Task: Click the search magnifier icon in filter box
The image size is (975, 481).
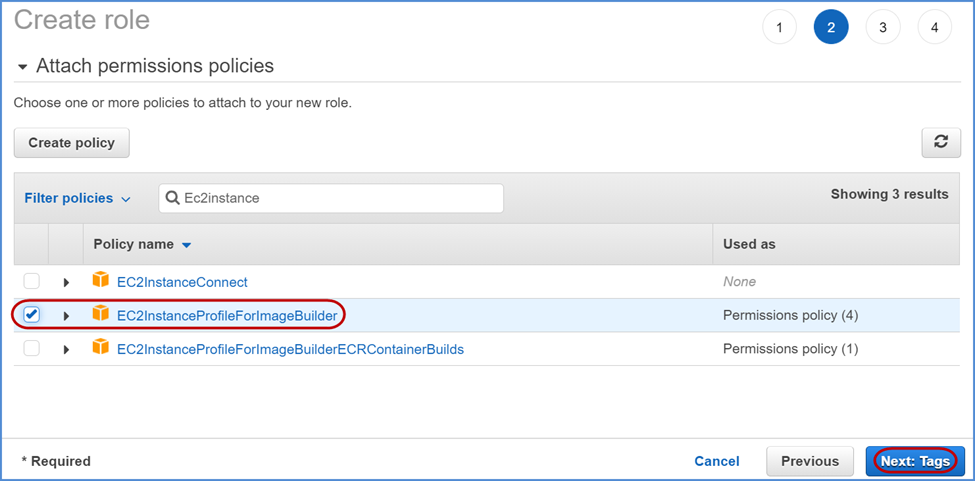Action: [x=173, y=198]
